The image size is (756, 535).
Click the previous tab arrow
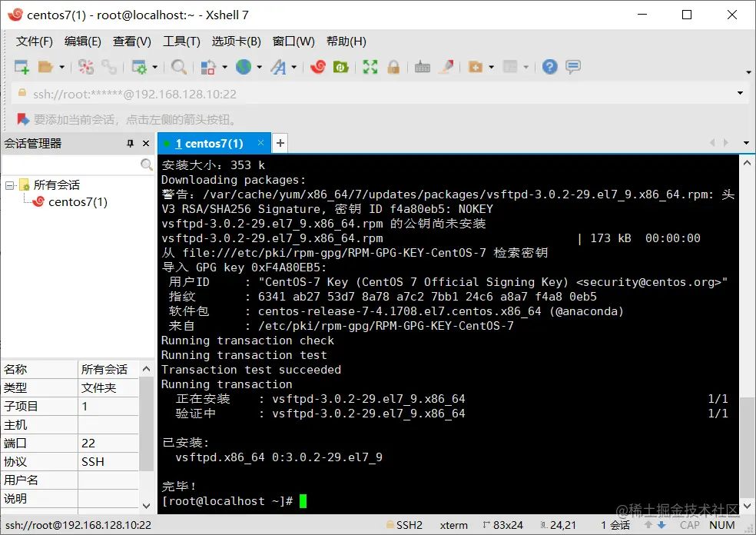tap(712, 143)
